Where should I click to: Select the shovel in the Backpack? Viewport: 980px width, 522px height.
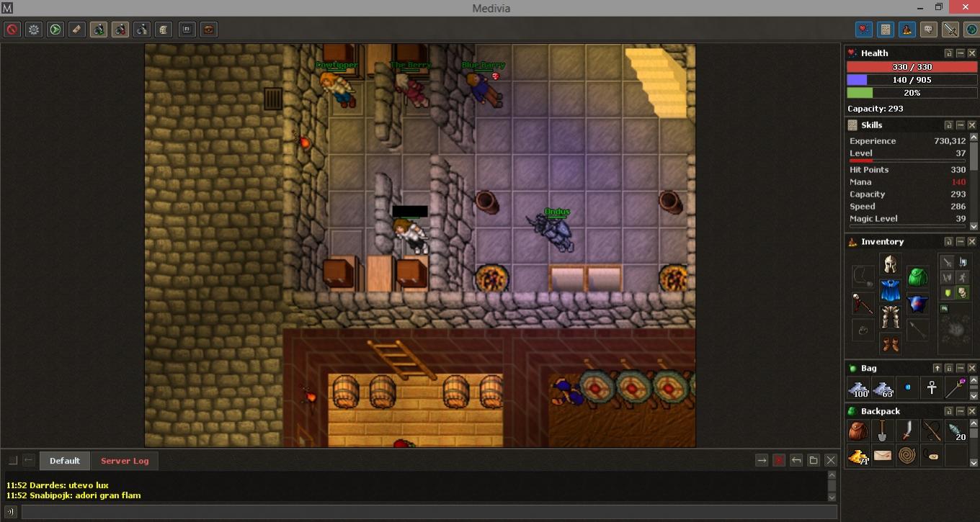pos(882,431)
